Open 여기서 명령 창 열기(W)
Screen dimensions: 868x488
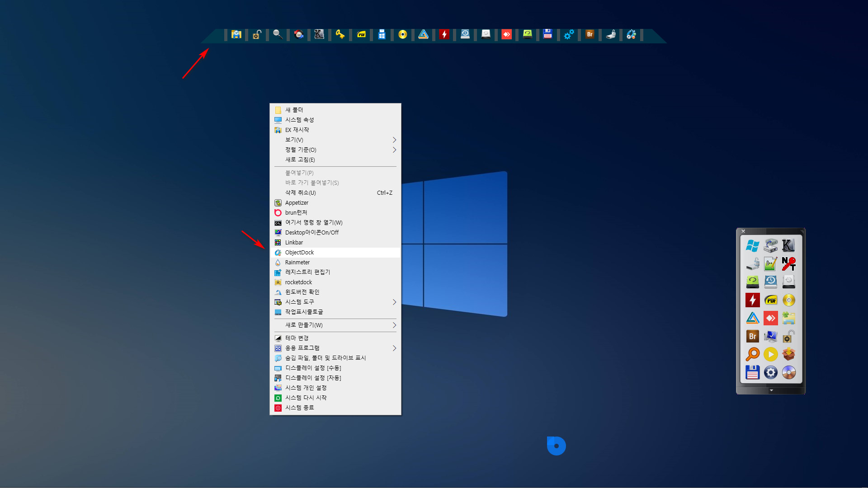[x=335, y=222]
